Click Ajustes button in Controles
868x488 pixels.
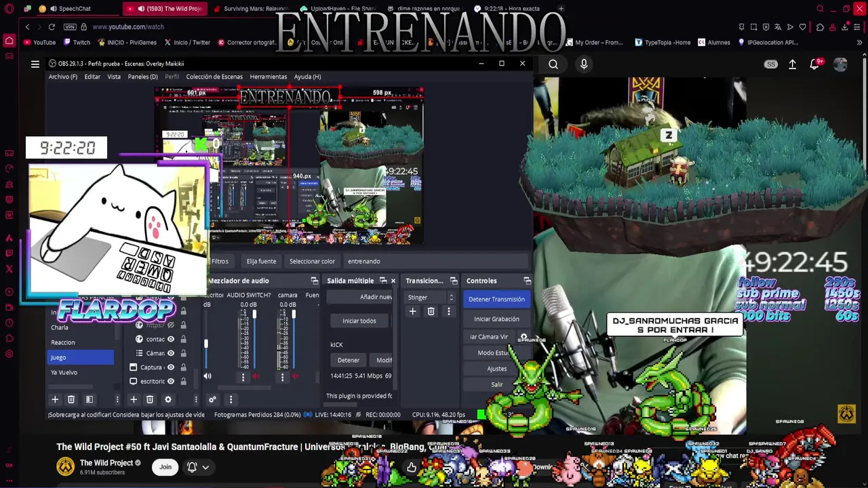point(496,369)
